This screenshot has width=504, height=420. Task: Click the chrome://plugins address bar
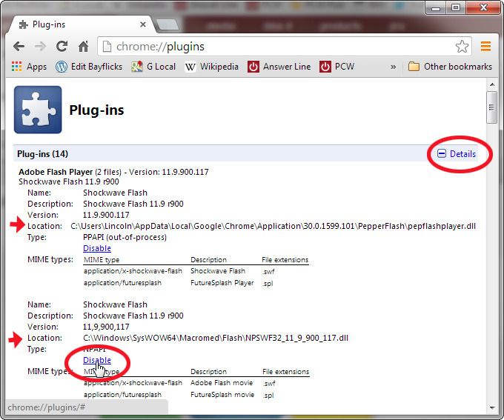click(x=283, y=47)
